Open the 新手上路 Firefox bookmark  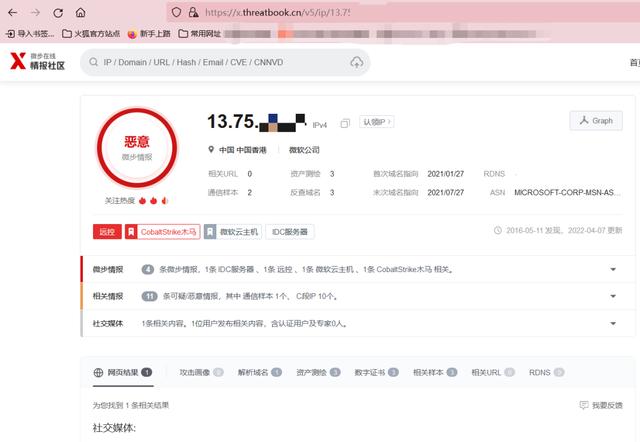pyautogui.click(x=149, y=33)
